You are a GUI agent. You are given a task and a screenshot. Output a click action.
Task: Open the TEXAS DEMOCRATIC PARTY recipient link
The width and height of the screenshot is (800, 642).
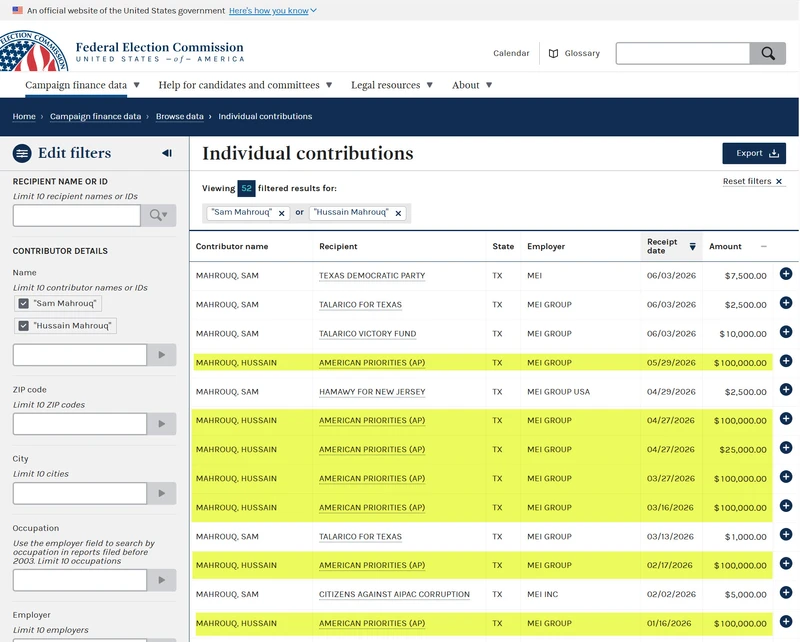click(372, 276)
